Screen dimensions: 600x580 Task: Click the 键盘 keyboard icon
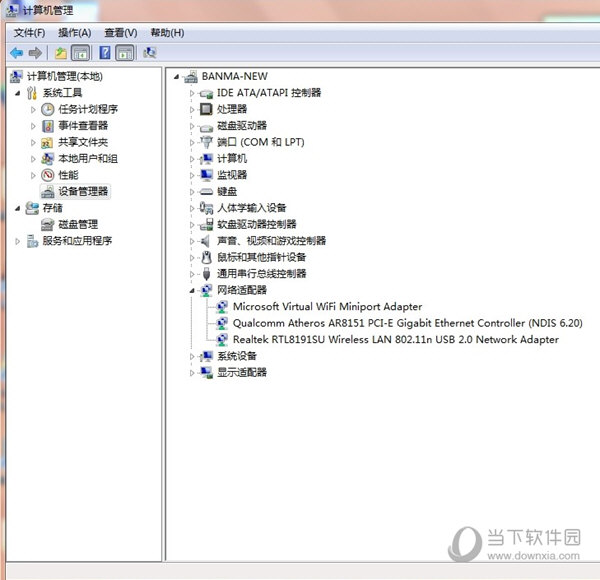(x=207, y=192)
